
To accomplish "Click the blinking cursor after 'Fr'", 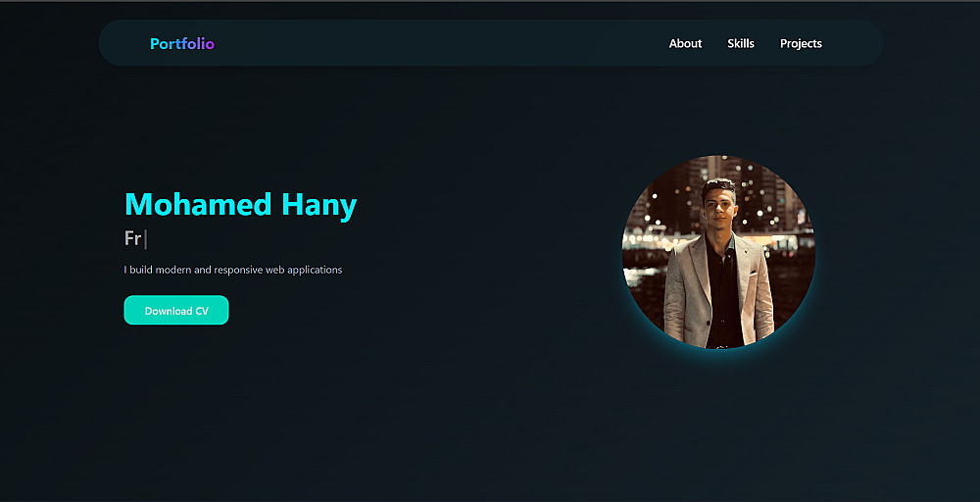I will pyautogui.click(x=145, y=239).
